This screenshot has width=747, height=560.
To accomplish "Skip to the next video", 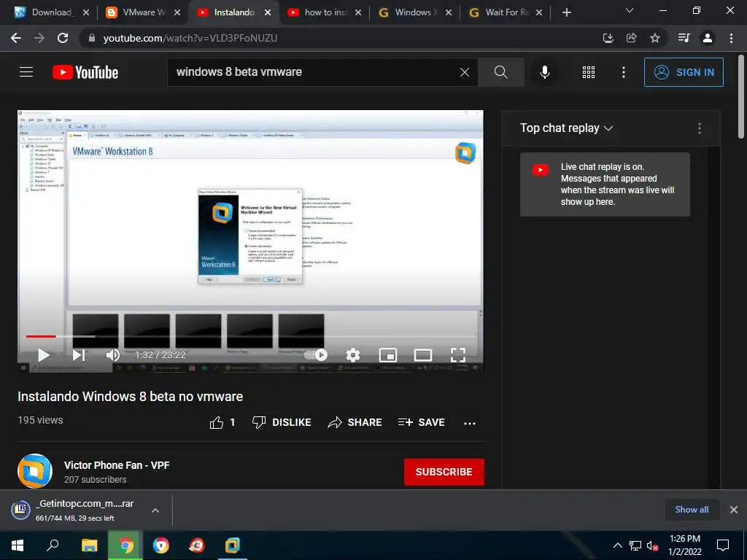I will (x=79, y=355).
